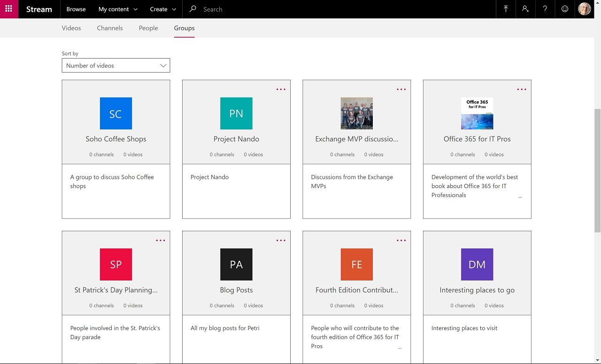This screenshot has height=364, width=601.
Task: Switch to the Videos tab
Action: click(x=71, y=28)
